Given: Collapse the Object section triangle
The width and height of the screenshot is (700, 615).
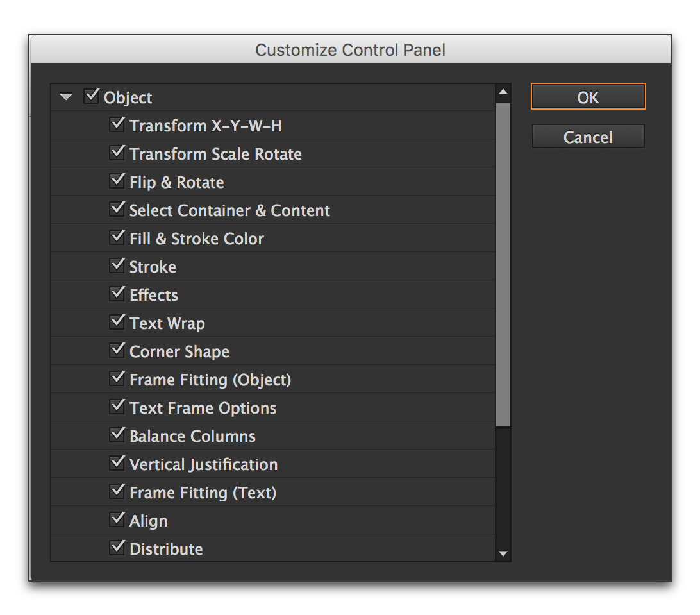Looking at the screenshot, I should [x=65, y=96].
